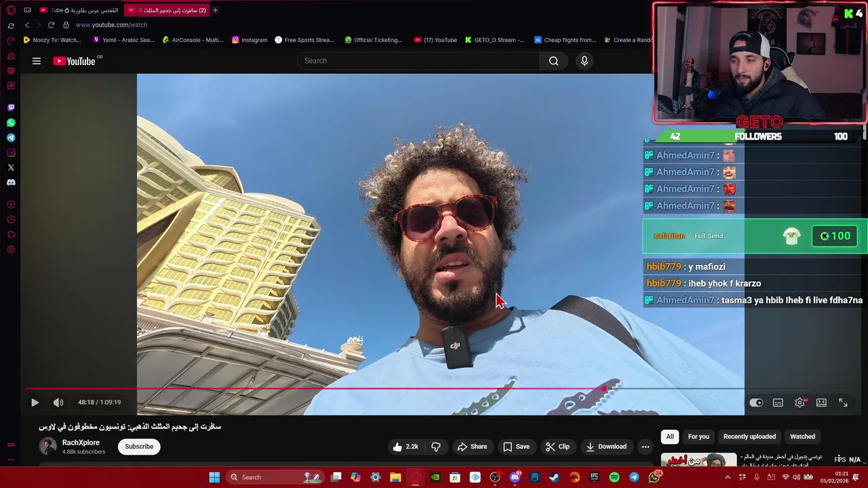Image resolution: width=868 pixels, height=488 pixels.
Task: Open the GETO_O Stream bookmark
Action: click(494, 40)
